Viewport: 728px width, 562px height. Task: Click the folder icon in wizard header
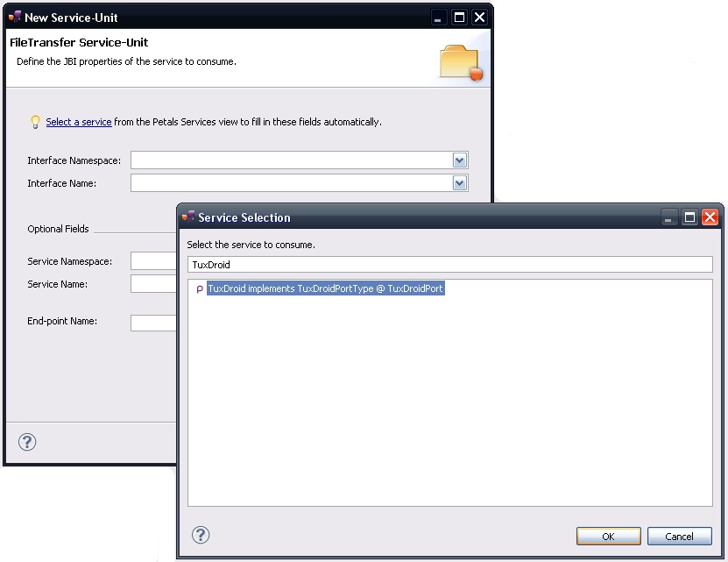click(461, 61)
